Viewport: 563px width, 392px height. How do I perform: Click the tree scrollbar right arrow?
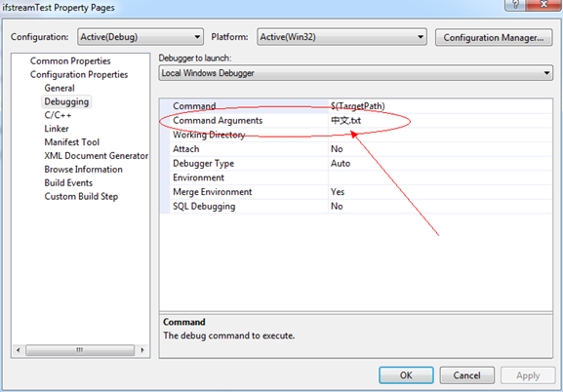tap(142, 350)
